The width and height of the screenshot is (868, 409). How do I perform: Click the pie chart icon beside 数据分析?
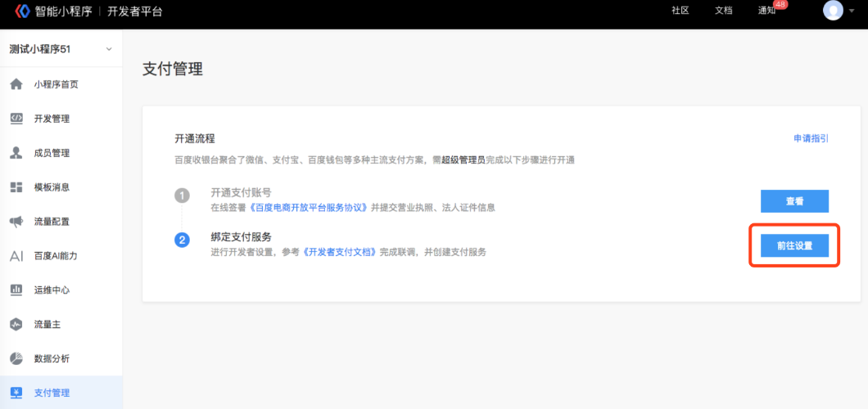16,359
